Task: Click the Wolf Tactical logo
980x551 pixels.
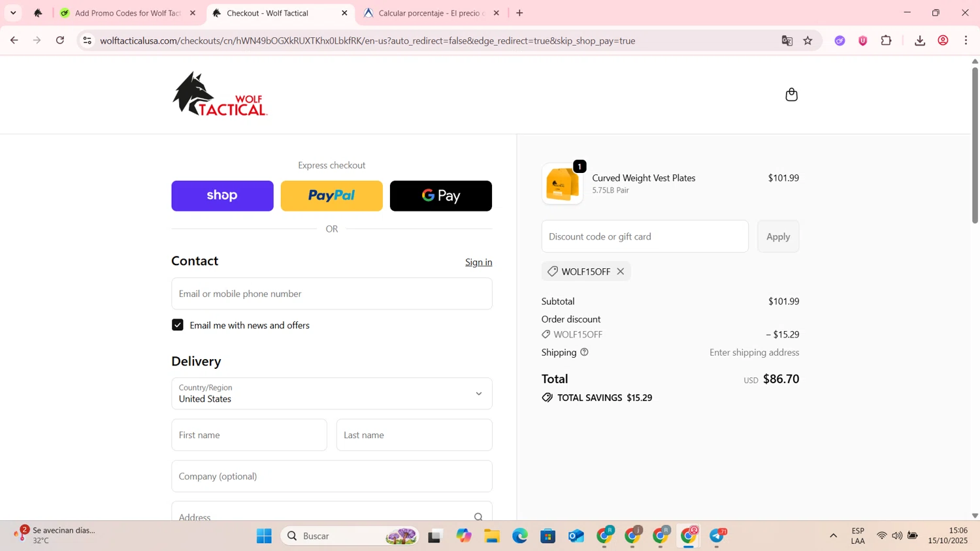Action: point(220,94)
